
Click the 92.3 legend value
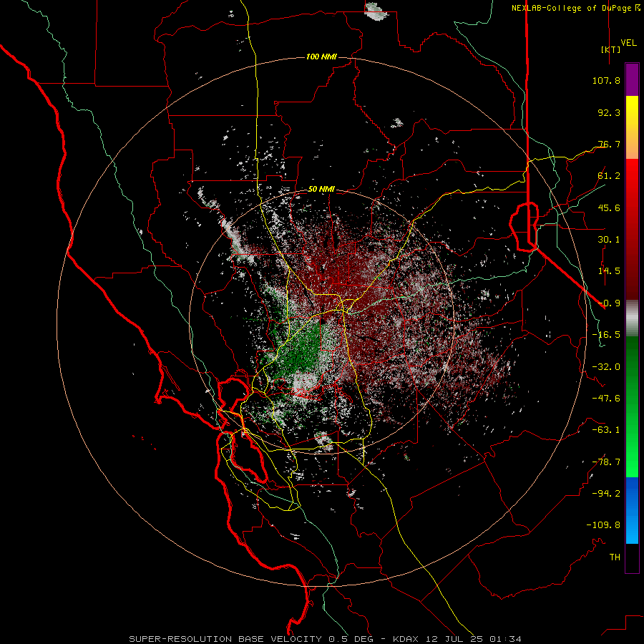click(609, 112)
